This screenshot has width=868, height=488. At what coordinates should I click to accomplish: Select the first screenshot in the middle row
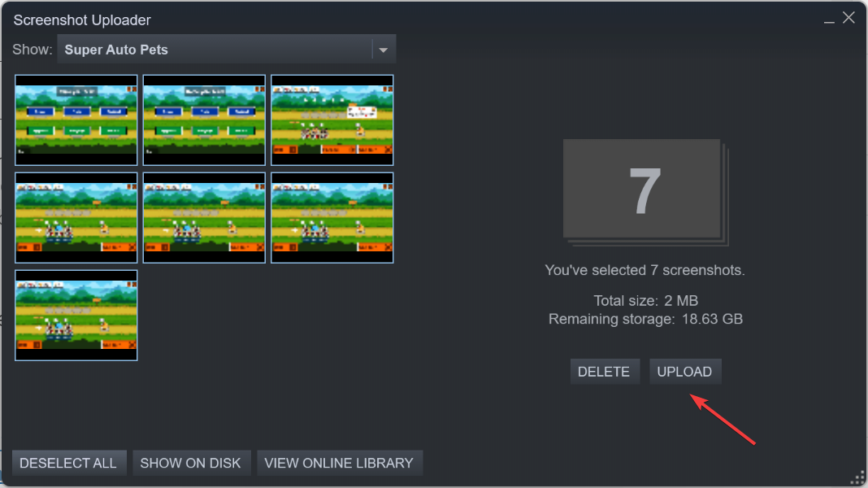(x=76, y=218)
